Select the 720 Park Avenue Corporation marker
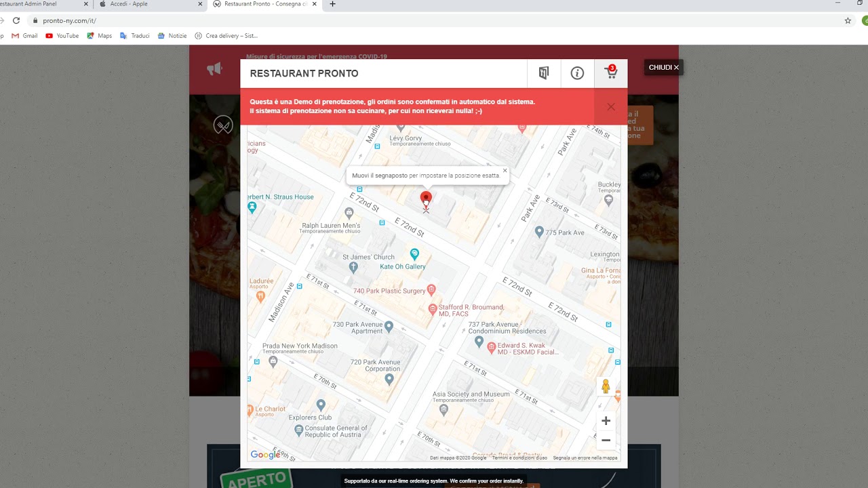The height and width of the screenshot is (488, 868). [389, 379]
